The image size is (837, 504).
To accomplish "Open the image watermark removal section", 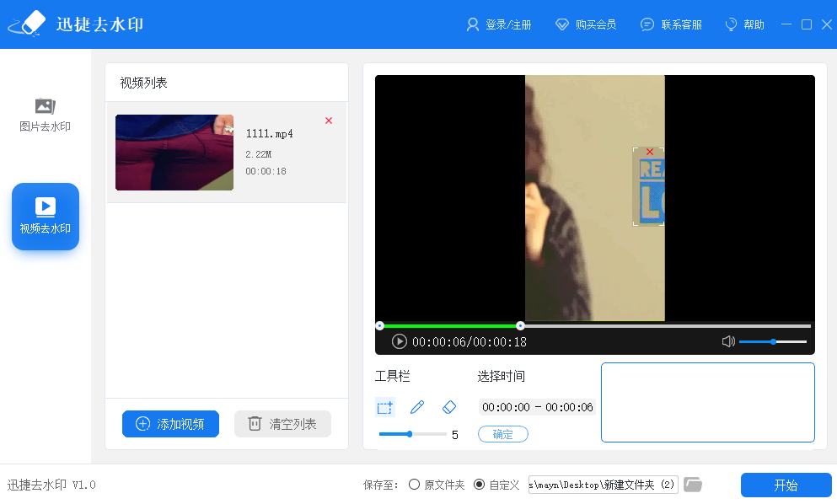I will pos(45,115).
